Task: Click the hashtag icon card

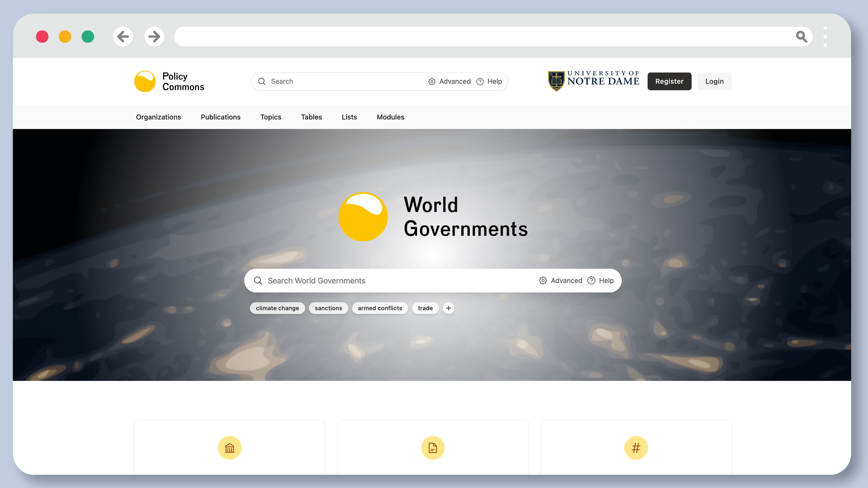Action: coord(636,448)
